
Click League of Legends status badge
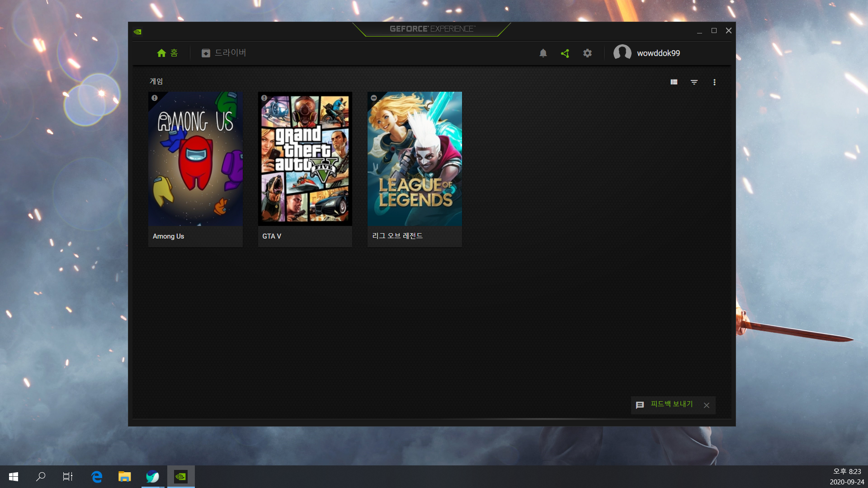click(374, 98)
